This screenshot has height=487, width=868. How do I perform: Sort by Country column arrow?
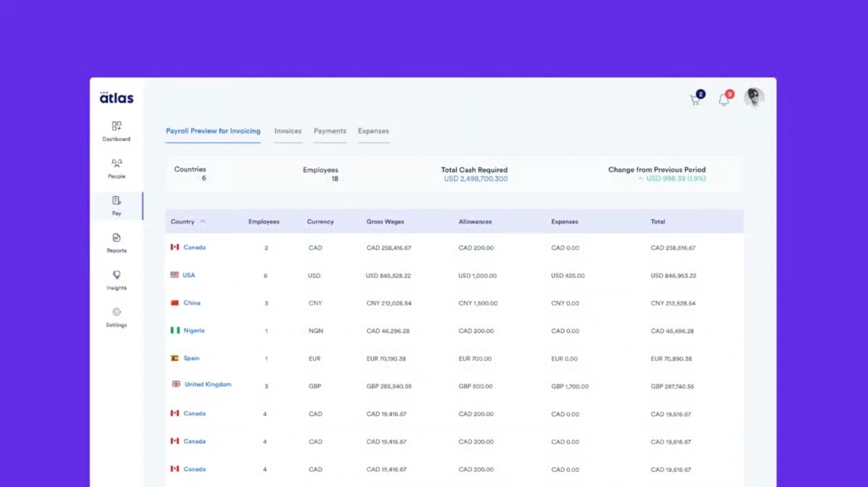[203, 221]
